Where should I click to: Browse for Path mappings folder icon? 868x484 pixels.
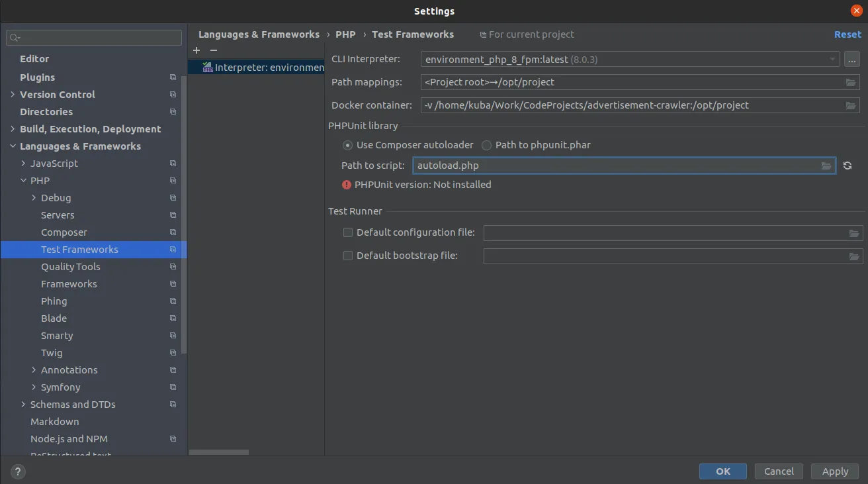851,83
